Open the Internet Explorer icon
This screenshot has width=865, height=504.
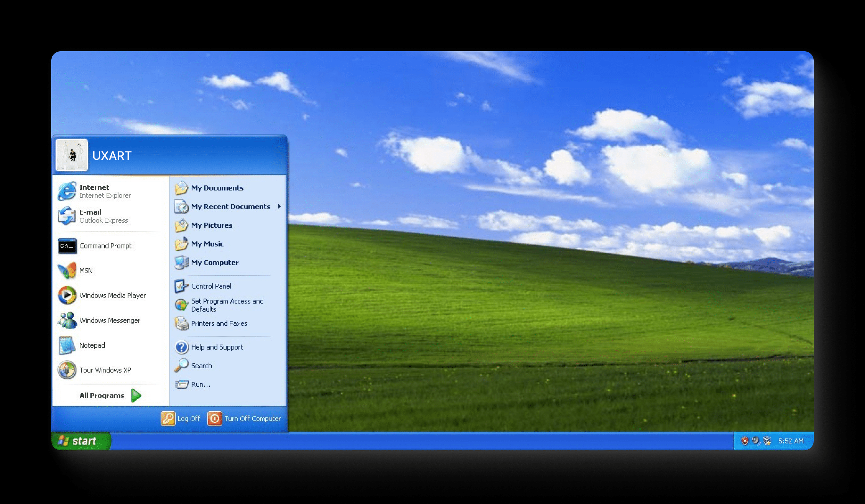point(67,191)
